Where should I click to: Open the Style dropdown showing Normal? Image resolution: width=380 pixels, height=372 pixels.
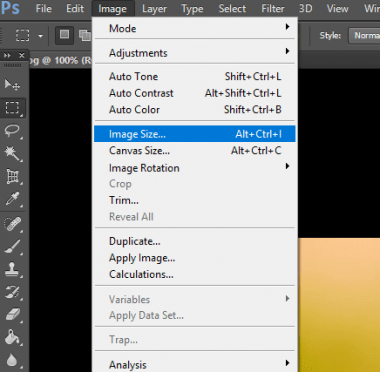pyautogui.click(x=364, y=35)
